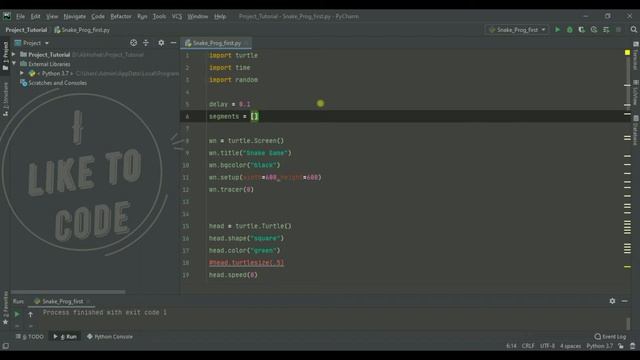Image resolution: width=640 pixels, height=360 pixels.
Task: Open the Navigate menu
Action: (75, 16)
